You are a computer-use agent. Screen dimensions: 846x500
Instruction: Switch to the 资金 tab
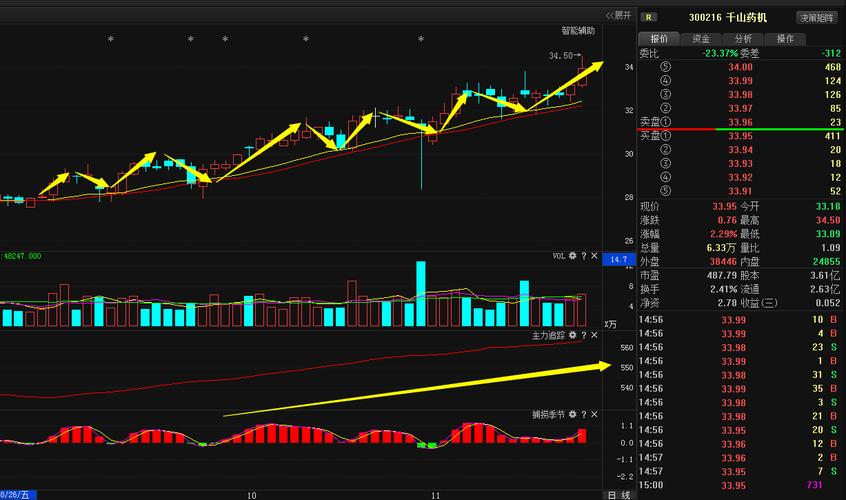[701, 39]
